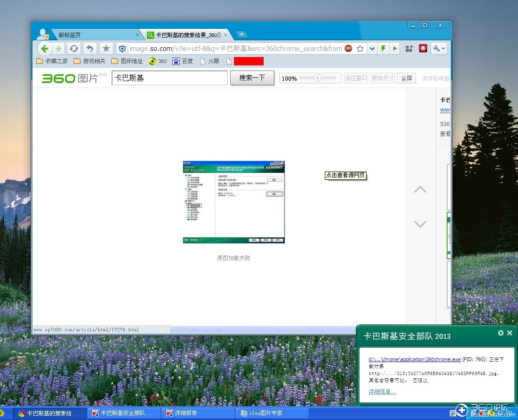Open the 游戏相关 bookmark folder

click(89, 61)
